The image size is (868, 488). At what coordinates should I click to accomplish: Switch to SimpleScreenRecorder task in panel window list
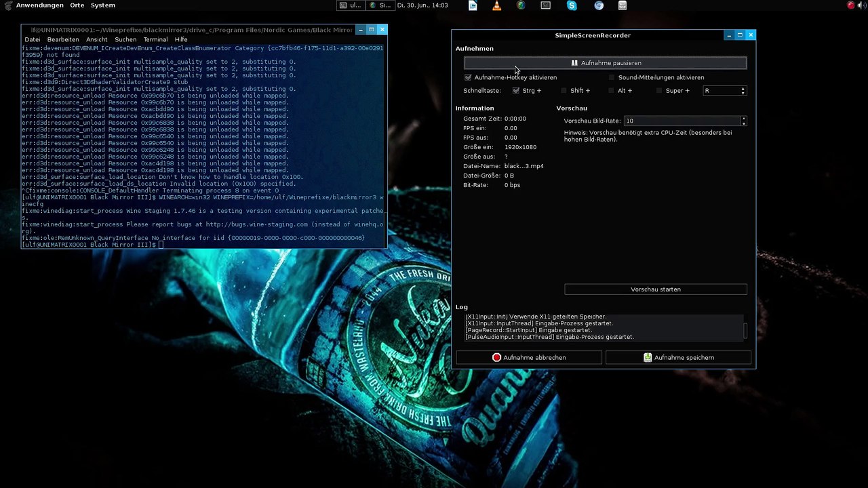tap(380, 5)
